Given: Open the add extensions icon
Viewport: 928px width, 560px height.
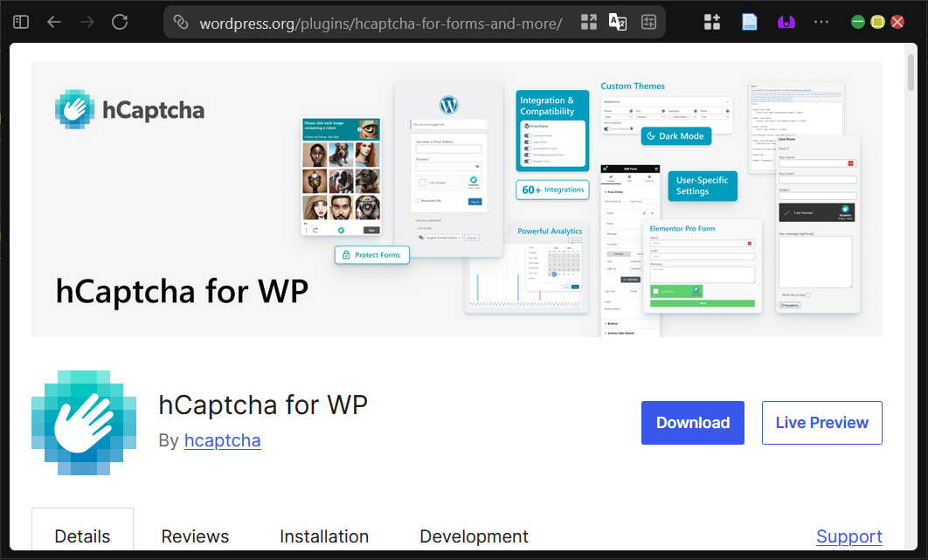Looking at the screenshot, I should click(712, 22).
